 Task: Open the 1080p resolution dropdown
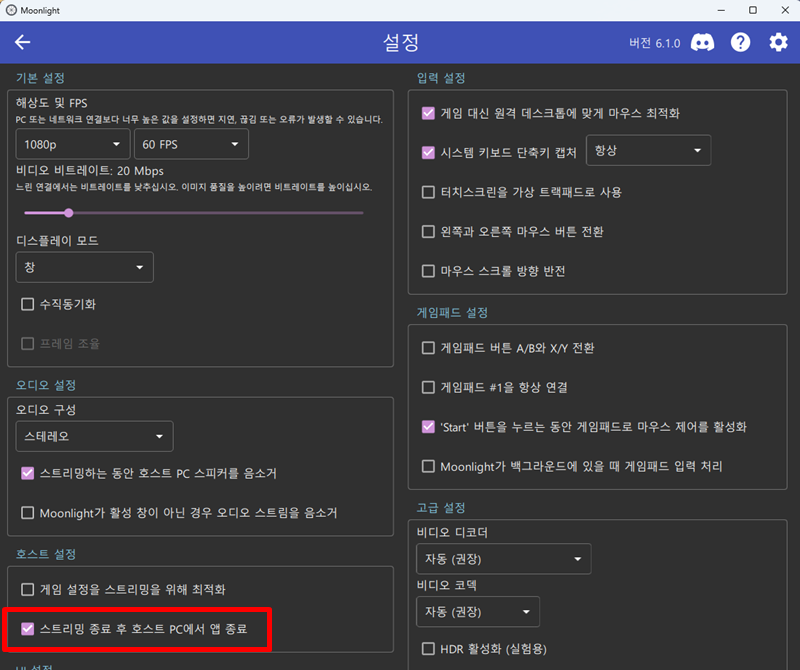coord(73,144)
